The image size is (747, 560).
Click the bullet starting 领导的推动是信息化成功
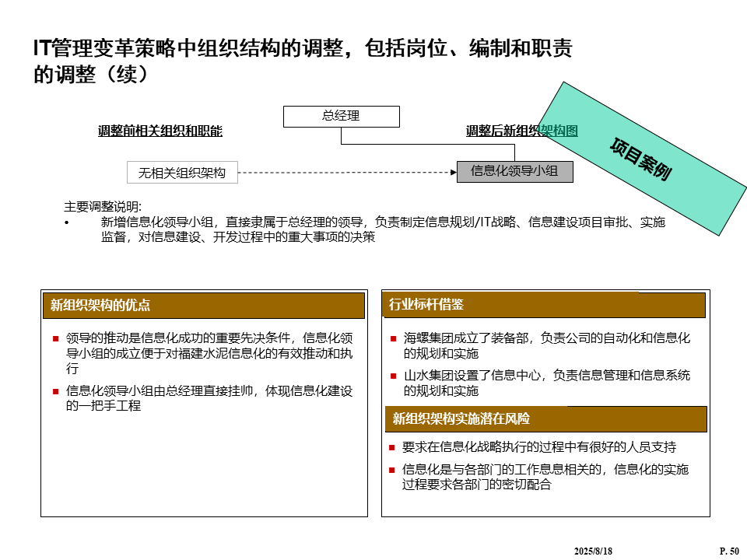(x=209, y=353)
